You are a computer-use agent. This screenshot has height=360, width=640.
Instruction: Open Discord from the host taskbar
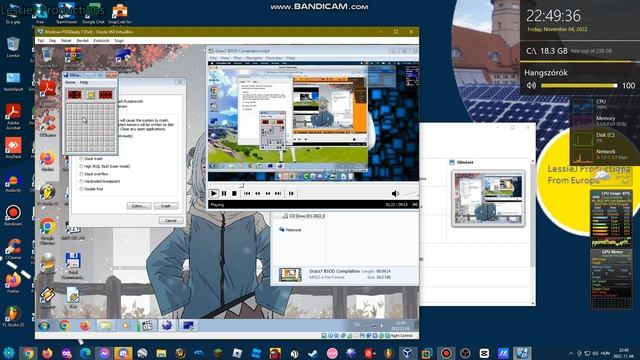click(123, 353)
